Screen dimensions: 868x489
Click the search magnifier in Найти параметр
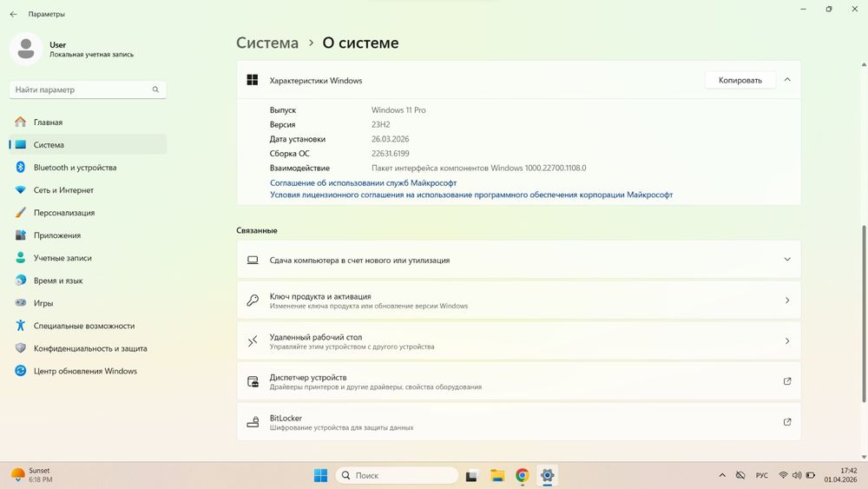pyautogui.click(x=155, y=89)
